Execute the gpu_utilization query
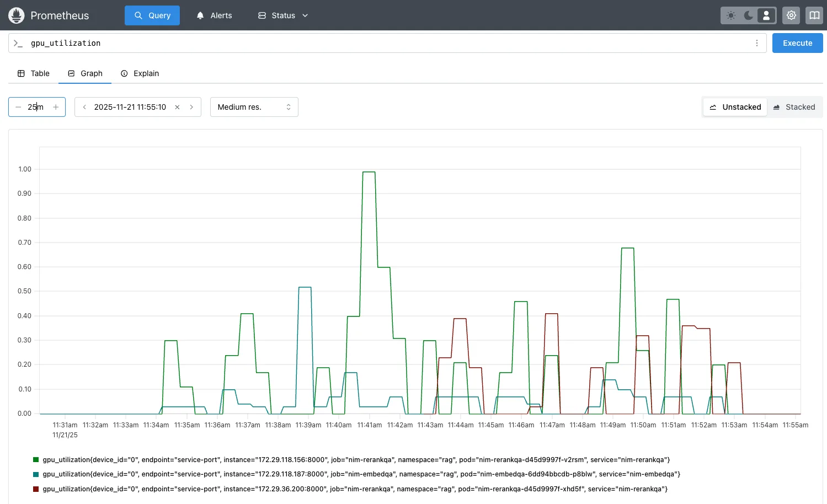 click(797, 42)
